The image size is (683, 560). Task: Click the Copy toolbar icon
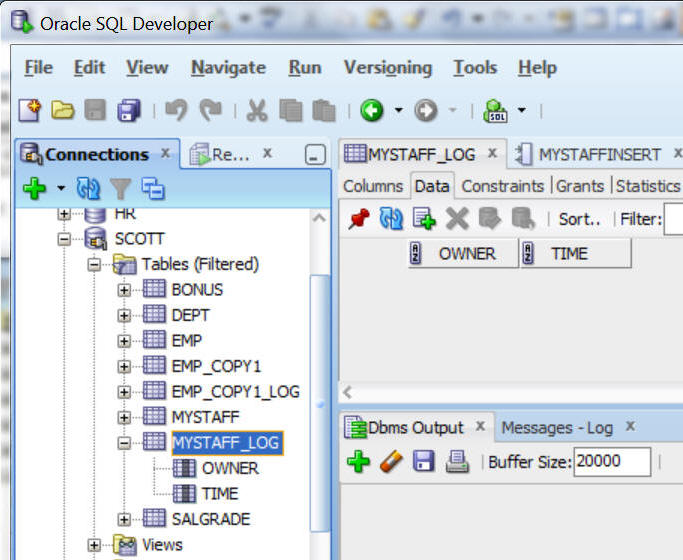(x=291, y=110)
